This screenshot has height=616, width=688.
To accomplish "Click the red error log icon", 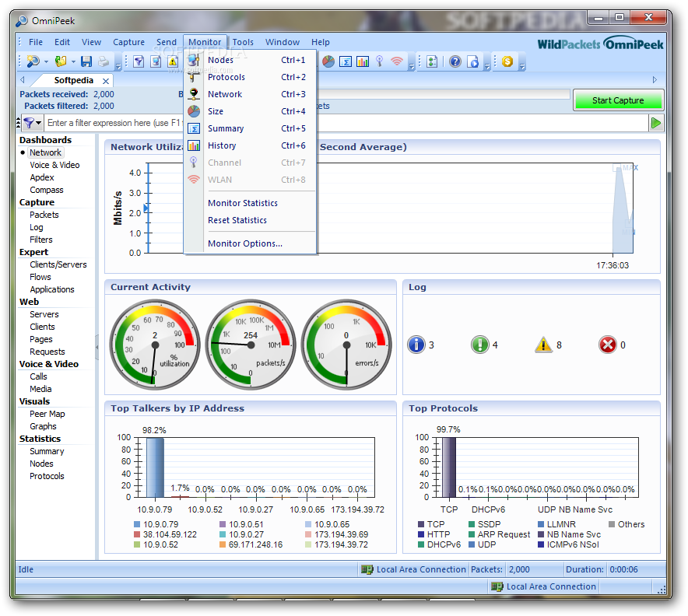I will [x=607, y=345].
